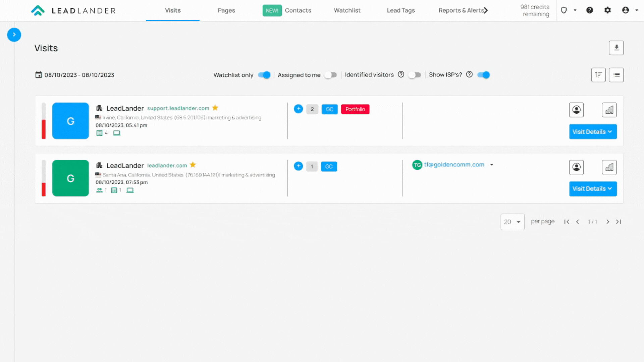Expand tl@goldencomm.com contact dropdown

(491, 165)
